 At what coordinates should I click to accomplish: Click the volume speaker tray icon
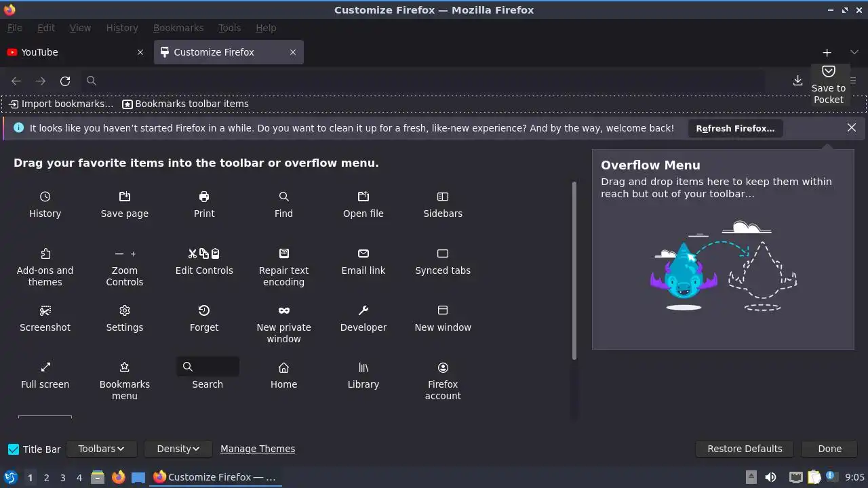tap(770, 477)
